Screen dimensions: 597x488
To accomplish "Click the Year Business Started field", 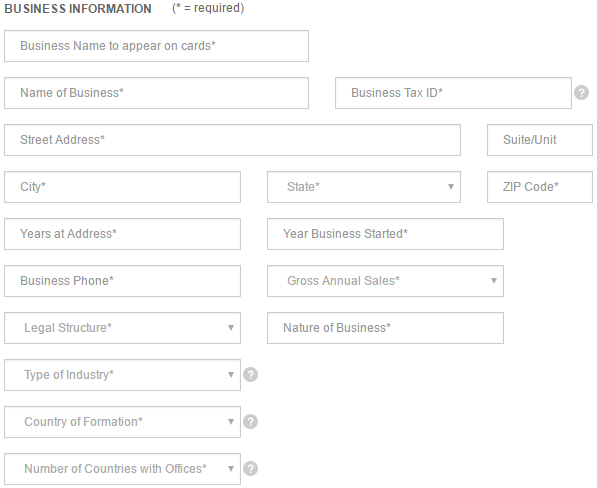I will click(x=385, y=234).
